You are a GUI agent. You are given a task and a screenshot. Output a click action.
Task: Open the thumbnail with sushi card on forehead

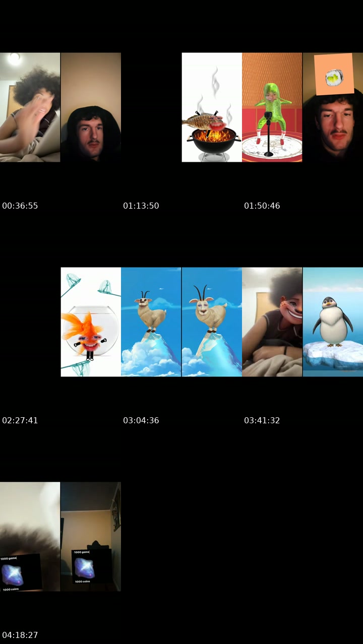point(333,107)
